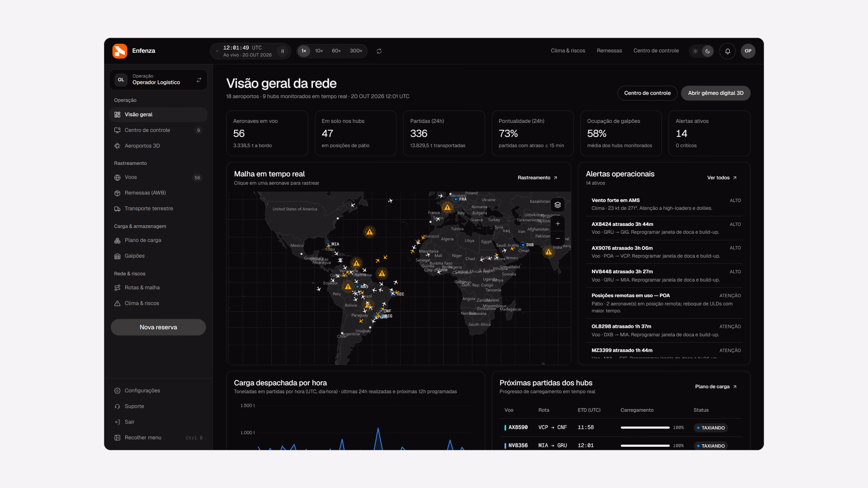Click Ver todos alerts link
The image size is (868, 488).
tap(722, 178)
